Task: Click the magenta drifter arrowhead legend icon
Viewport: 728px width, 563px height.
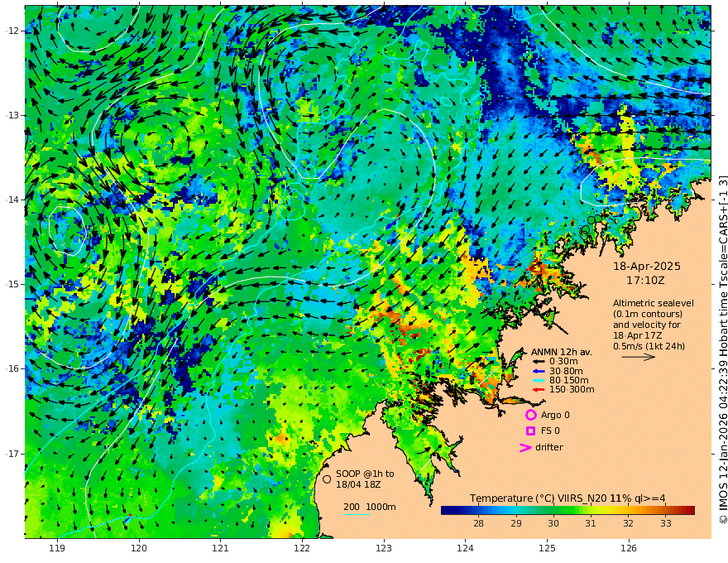Action: click(525, 447)
